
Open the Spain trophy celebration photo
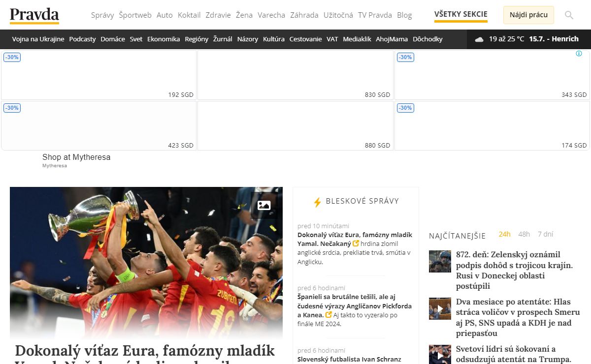tap(146, 263)
